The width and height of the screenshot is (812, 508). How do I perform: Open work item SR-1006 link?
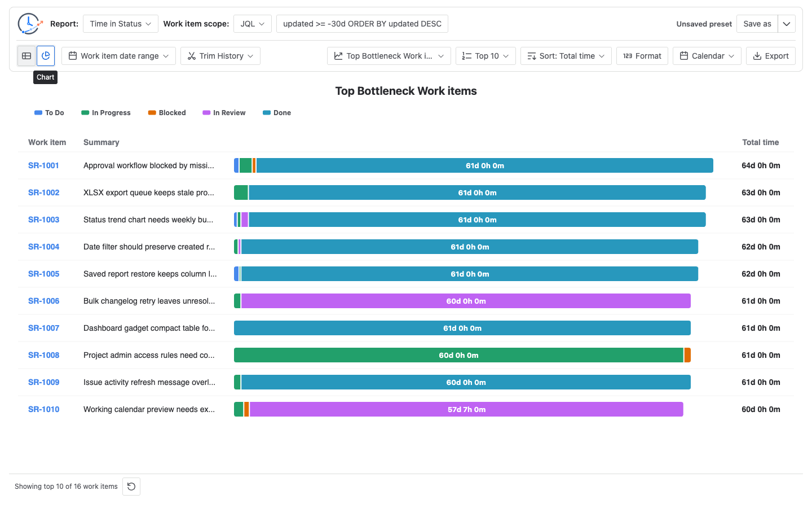click(43, 301)
